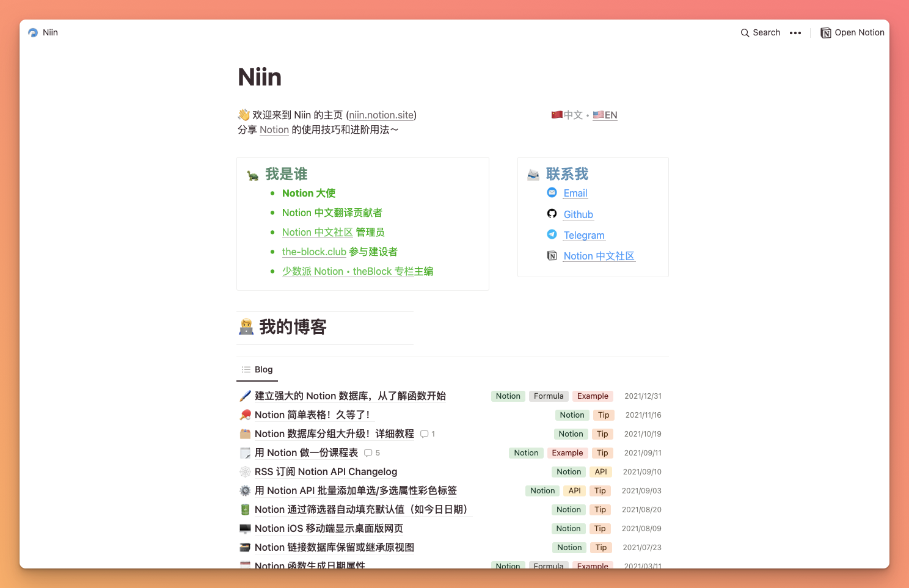Switch to the Blog view tab
The height and width of the screenshot is (588, 909).
pos(259,369)
